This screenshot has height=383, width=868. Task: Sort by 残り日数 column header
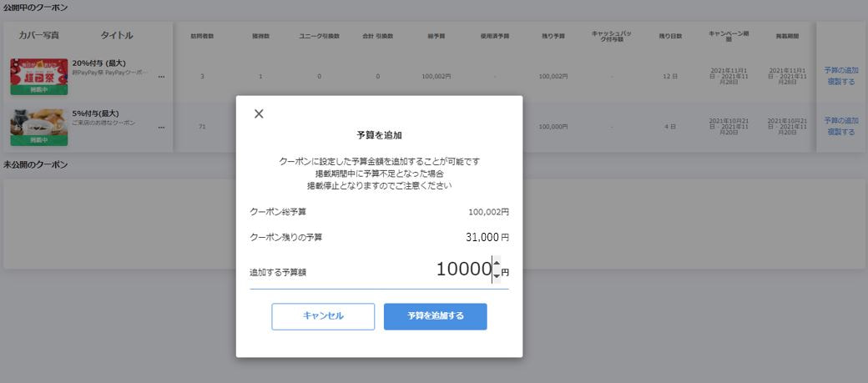(670, 37)
